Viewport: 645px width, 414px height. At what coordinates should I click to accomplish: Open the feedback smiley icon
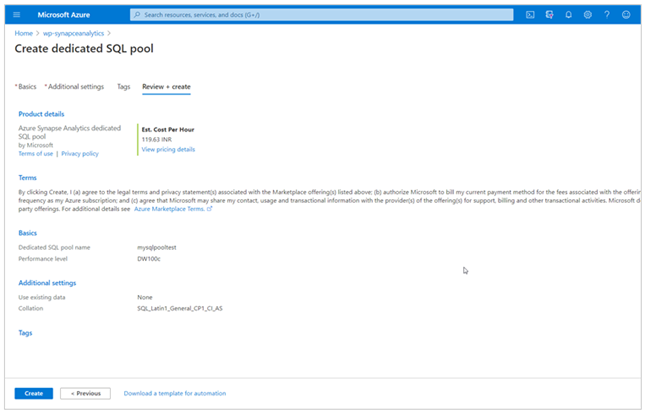[x=626, y=15]
